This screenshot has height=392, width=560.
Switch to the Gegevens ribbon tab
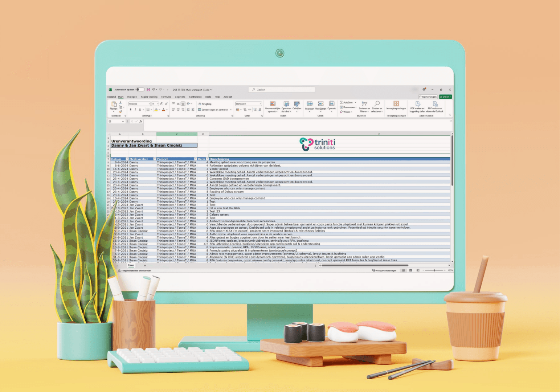coord(180,97)
